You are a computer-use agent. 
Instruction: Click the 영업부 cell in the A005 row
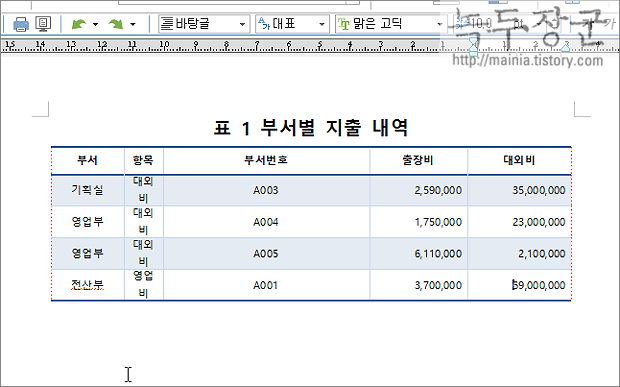pyautogui.click(x=88, y=253)
